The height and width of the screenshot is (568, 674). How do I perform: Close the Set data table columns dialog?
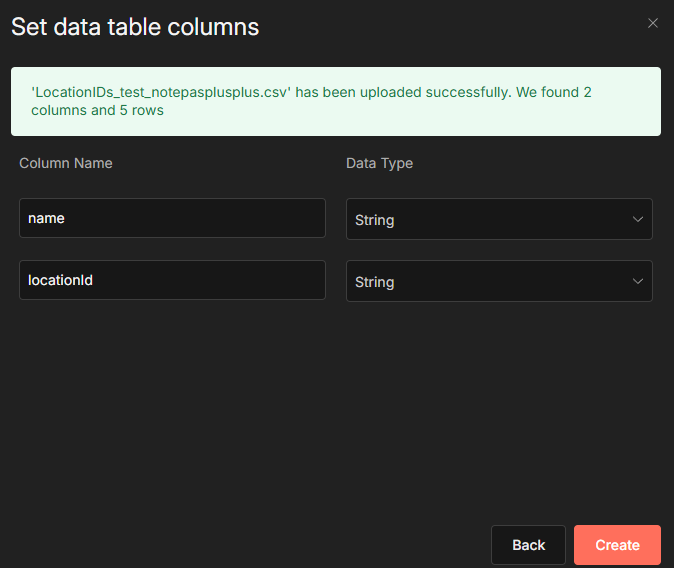click(x=653, y=23)
